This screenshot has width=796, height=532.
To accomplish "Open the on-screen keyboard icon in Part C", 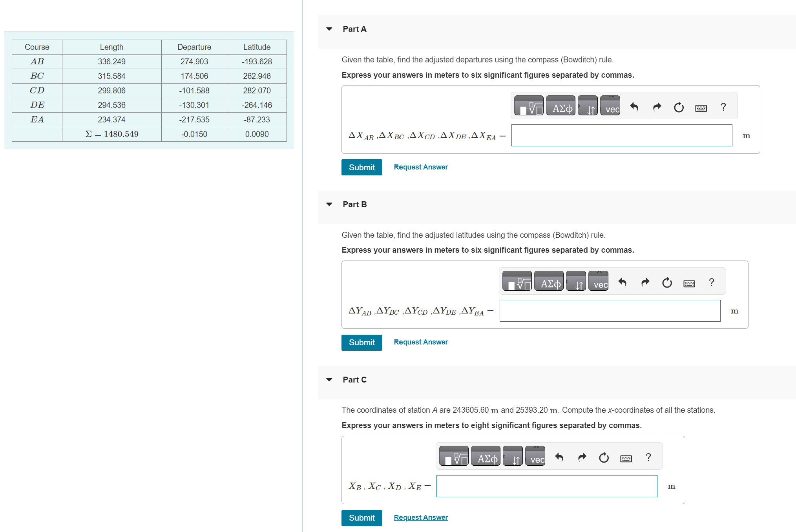I will pos(626,457).
